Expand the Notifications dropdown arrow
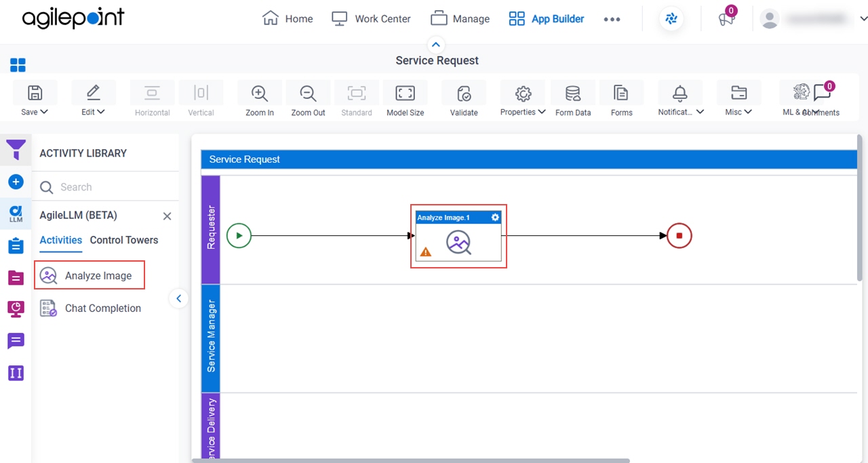Viewport: 868px width, 463px height. coord(700,112)
